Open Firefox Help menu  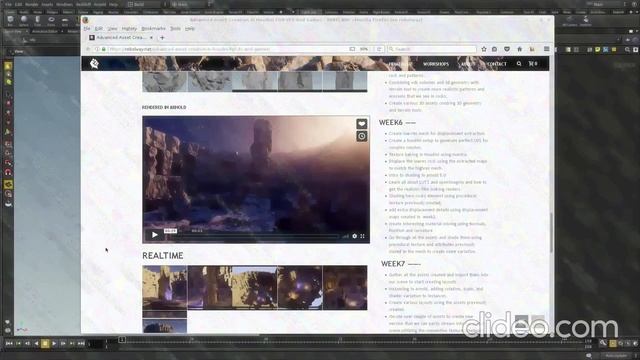point(190,29)
